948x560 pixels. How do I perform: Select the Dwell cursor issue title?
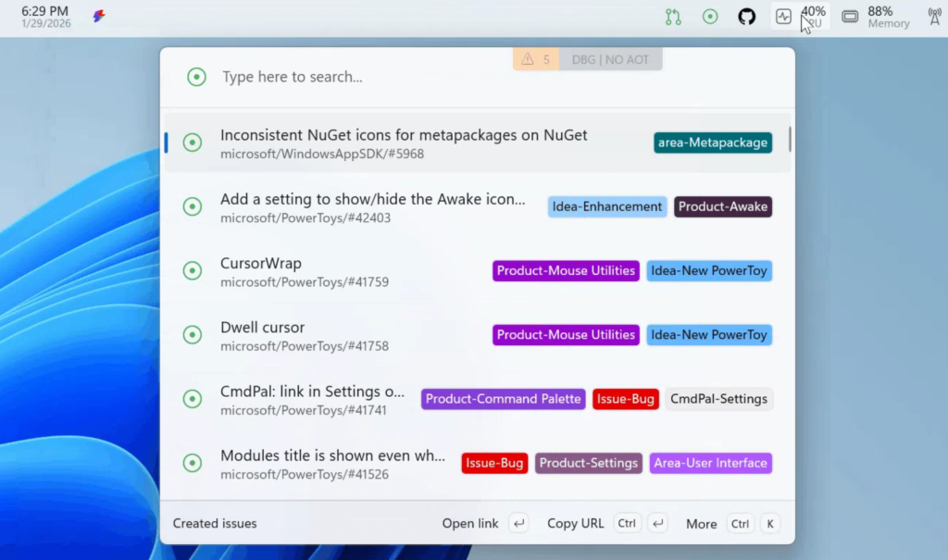click(x=262, y=327)
